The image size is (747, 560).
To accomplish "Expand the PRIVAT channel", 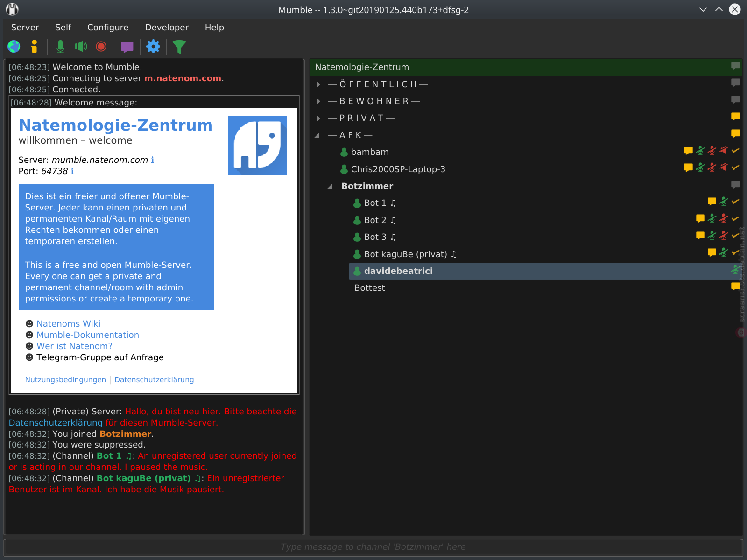I will click(x=318, y=119).
